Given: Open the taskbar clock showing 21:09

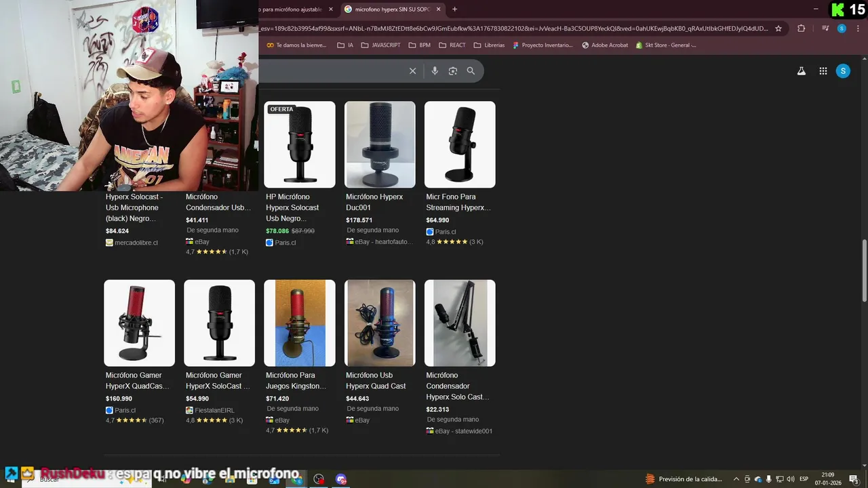Looking at the screenshot, I should pos(828,479).
